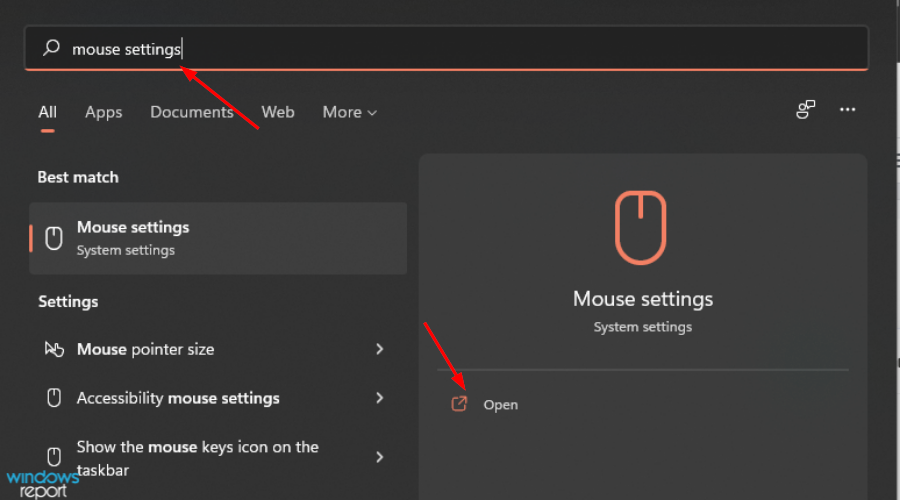Click the large mouse icon in the preview pane
The image size is (900, 500).
coord(642,228)
